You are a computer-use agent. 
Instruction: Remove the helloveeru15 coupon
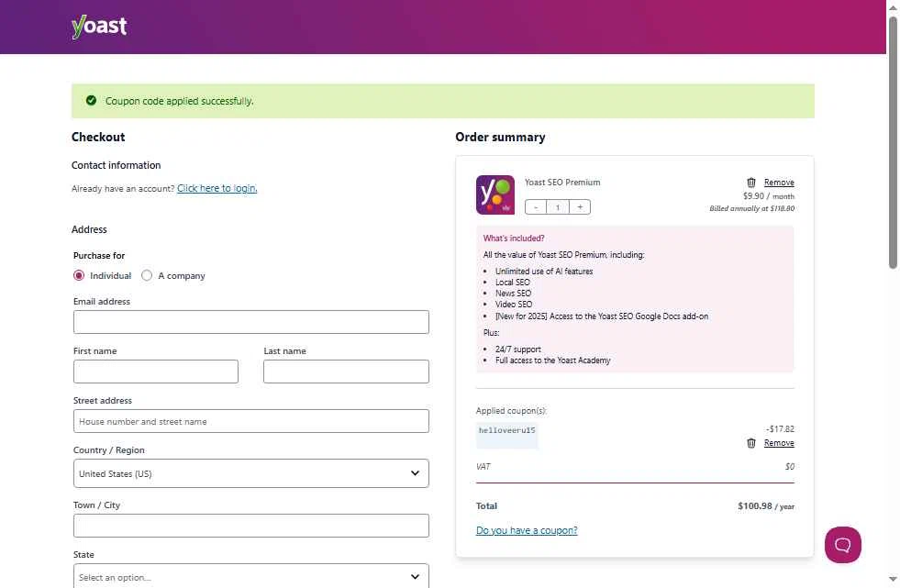click(x=779, y=443)
